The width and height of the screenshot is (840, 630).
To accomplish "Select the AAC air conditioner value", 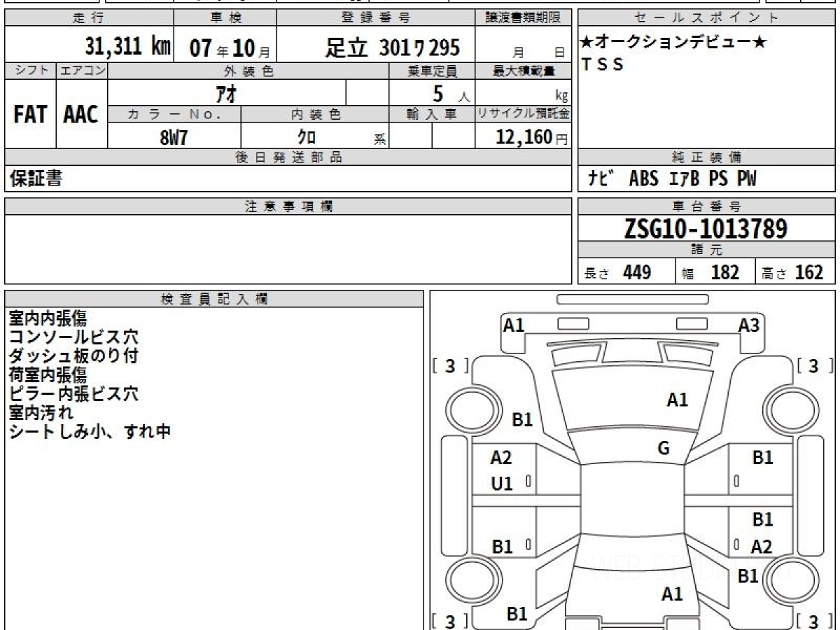I will (x=81, y=115).
